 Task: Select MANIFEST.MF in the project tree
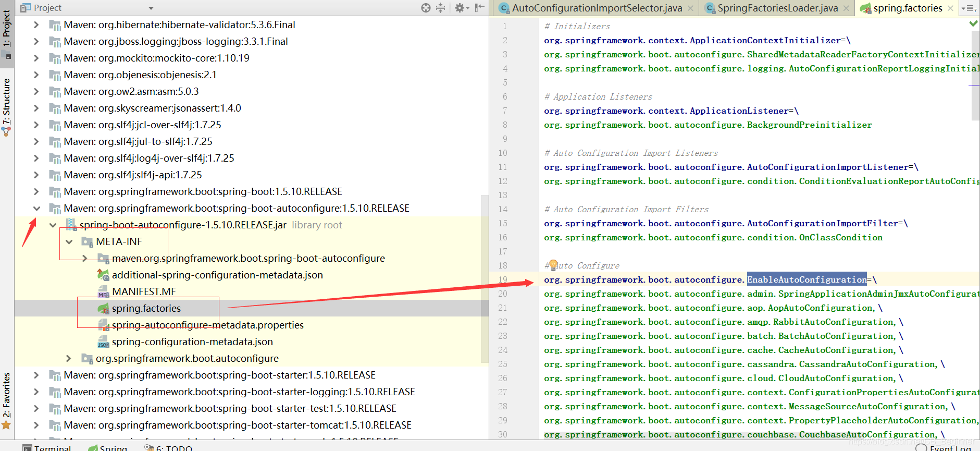(144, 291)
